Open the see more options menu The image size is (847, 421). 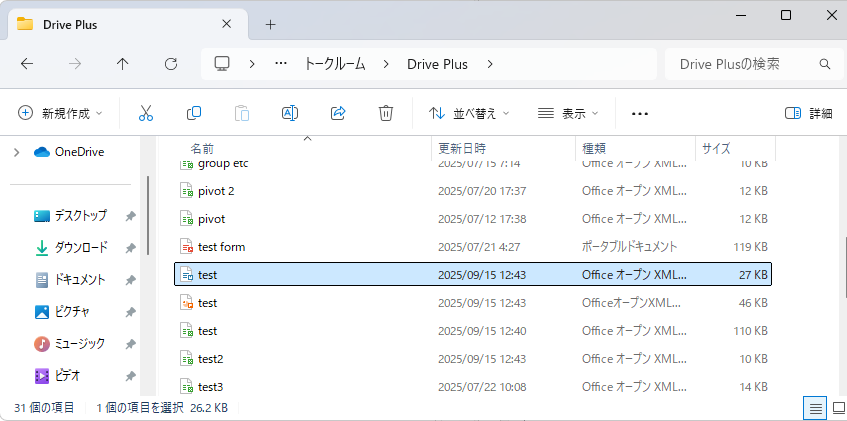point(640,113)
